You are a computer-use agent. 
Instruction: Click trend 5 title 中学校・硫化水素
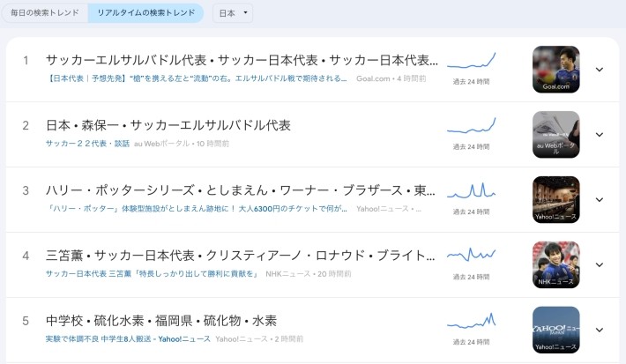pyautogui.click(x=161, y=321)
